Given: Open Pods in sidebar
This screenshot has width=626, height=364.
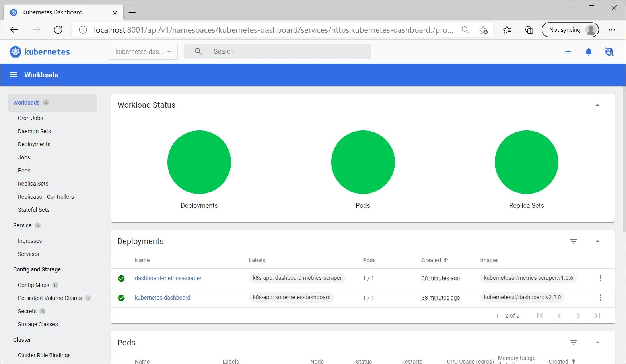Looking at the screenshot, I should (24, 170).
